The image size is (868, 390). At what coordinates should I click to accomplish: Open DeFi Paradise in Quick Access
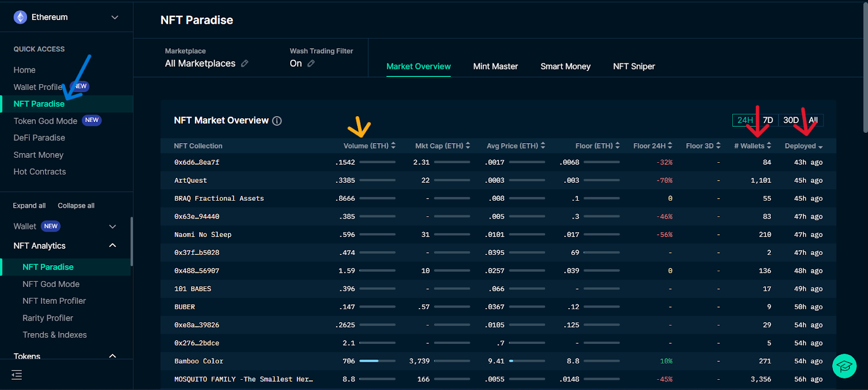[x=39, y=138]
